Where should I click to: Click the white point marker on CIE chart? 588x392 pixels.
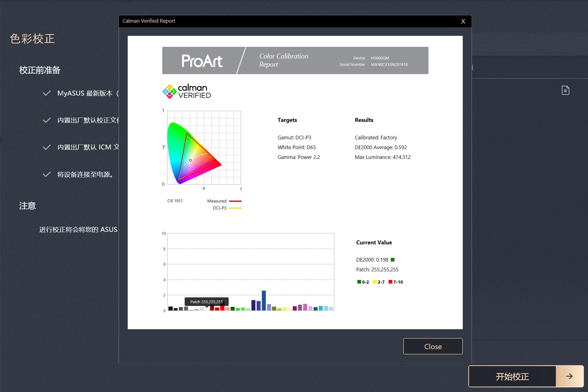pos(190,160)
